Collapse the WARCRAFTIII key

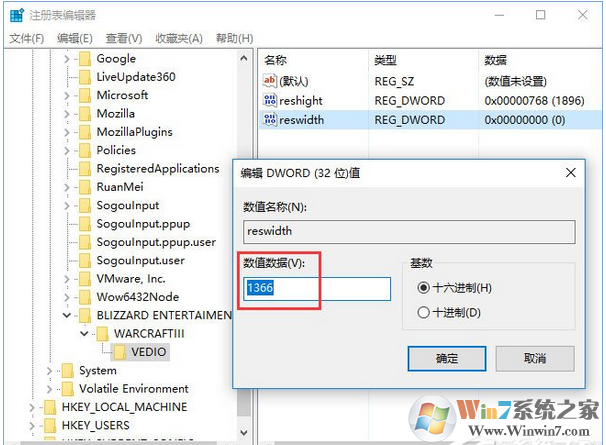(84, 334)
